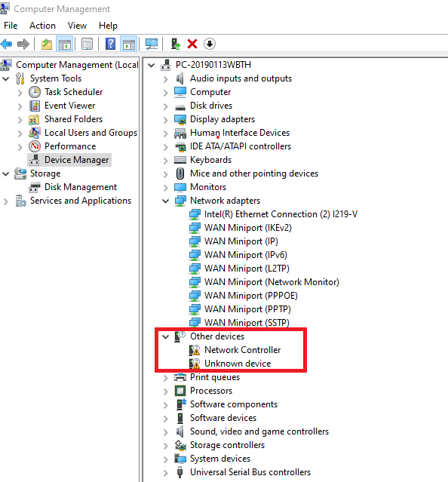The height and width of the screenshot is (482, 448).
Task: Click the update driver icon with green arrow
Action: click(x=176, y=44)
